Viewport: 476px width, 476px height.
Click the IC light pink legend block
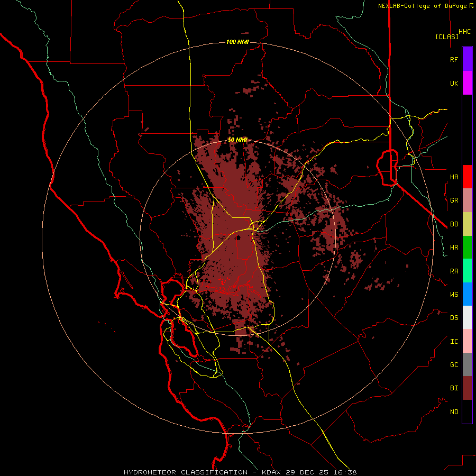pos(467,341)
